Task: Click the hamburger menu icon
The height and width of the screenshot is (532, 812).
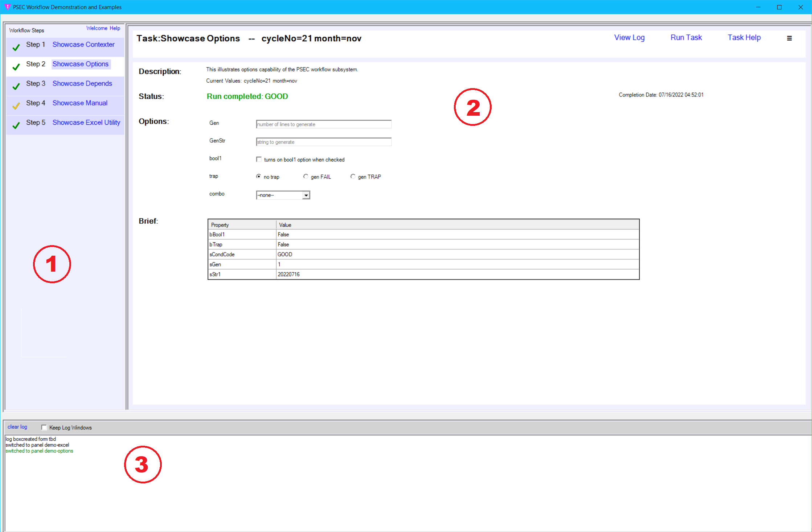Action: pos(789,38)
